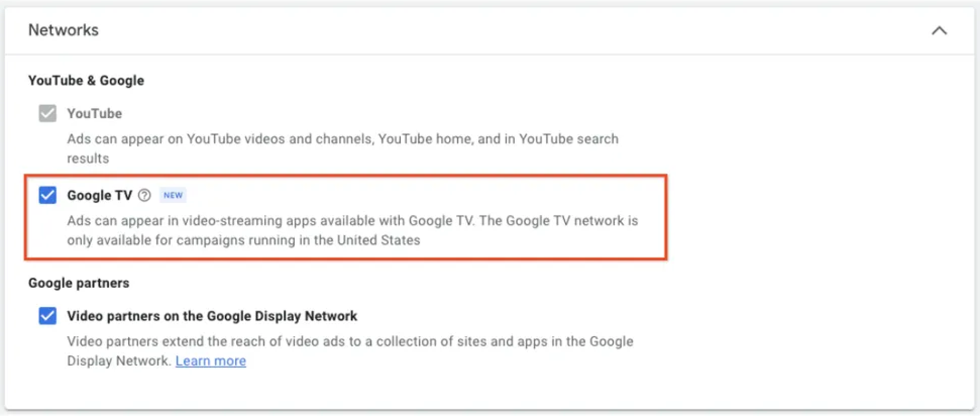Uncheck Video partners on Google Display Network
Viewport: 980px width, 416px height.
point(47,316)
